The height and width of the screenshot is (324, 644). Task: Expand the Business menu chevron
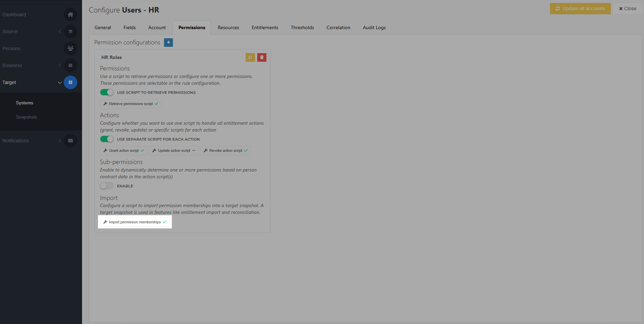[x=60, y=65]
